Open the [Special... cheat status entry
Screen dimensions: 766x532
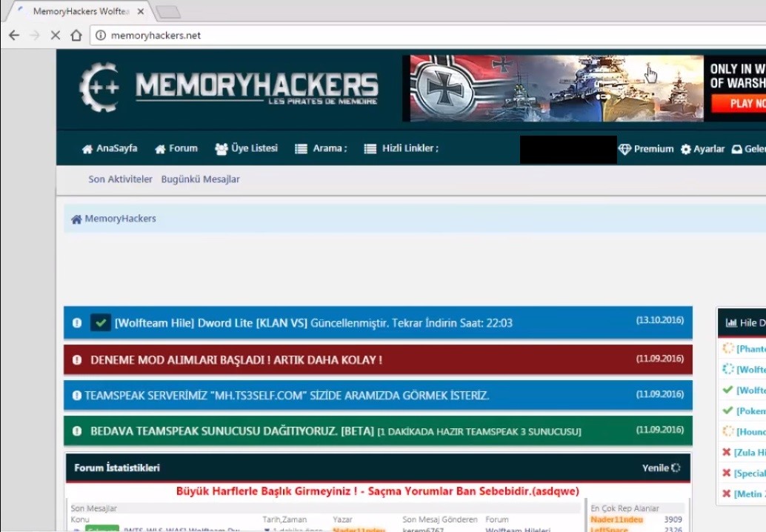[x=750, y=473]
